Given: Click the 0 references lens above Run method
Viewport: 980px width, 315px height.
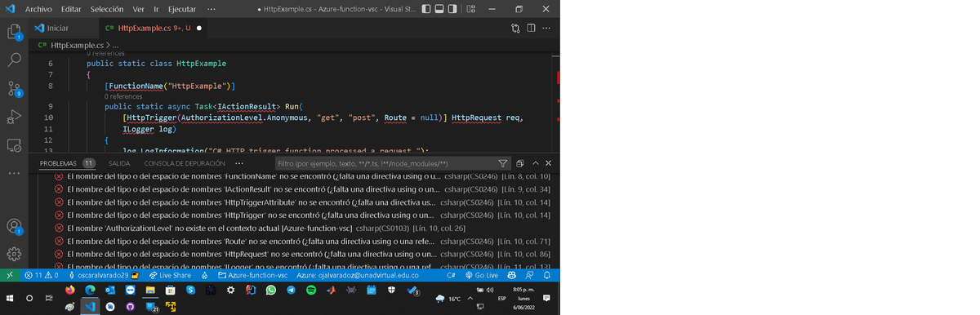Looking at the screenshot, I should click(x=123, y=96).
